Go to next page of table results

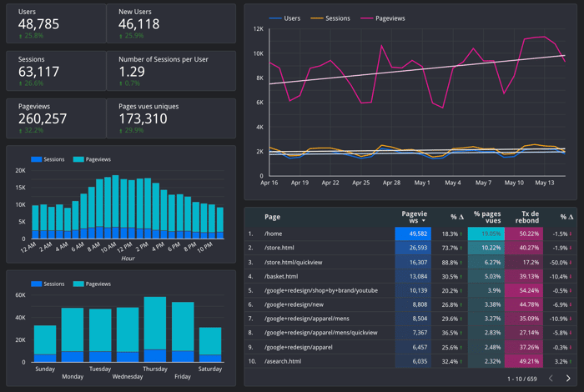coord(568,378)
